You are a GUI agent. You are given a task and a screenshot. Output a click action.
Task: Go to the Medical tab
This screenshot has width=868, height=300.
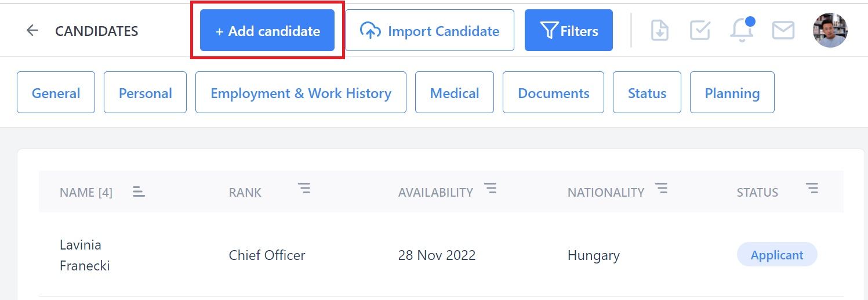coord(455,92)
